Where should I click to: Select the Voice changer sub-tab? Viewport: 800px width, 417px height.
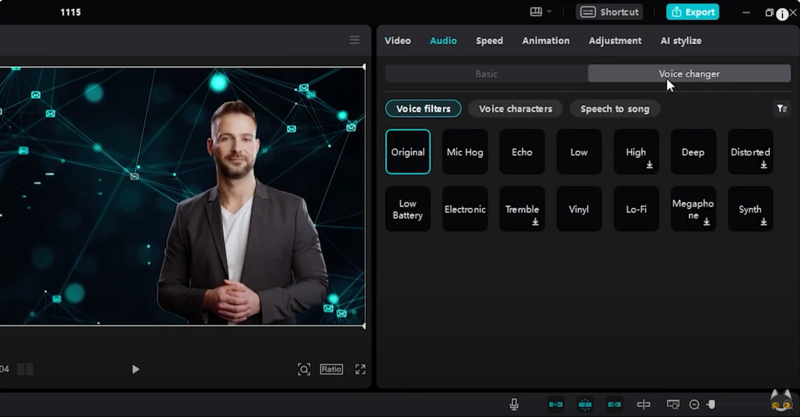(x=689, y=73)
